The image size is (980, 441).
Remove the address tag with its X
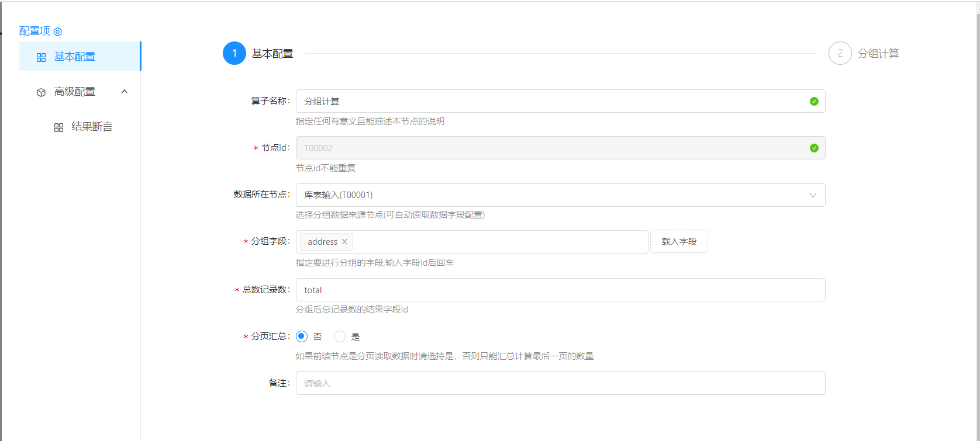click(344, 242)
